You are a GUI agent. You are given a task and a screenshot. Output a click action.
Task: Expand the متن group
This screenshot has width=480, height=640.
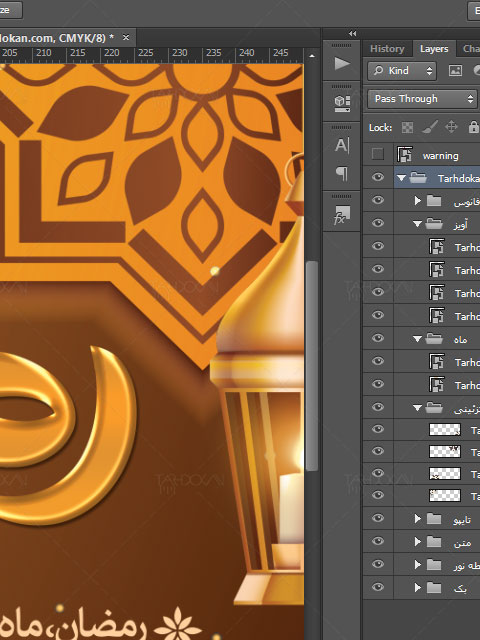pos(418,541)
